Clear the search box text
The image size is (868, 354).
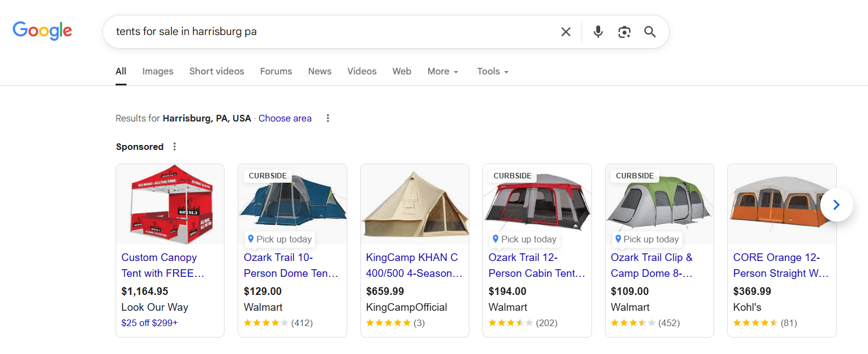click(566, 32)
